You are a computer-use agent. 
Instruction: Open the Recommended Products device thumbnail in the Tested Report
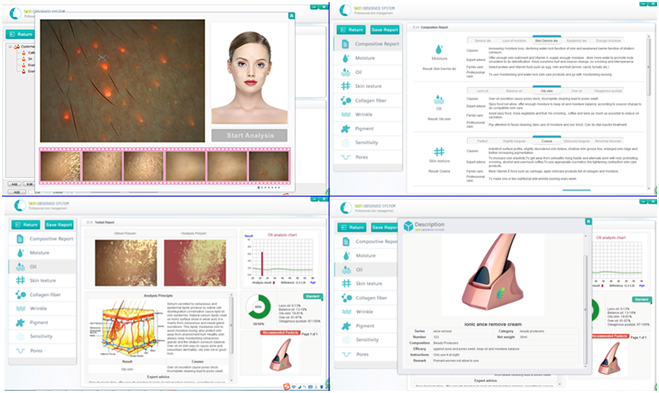point(282,355)
